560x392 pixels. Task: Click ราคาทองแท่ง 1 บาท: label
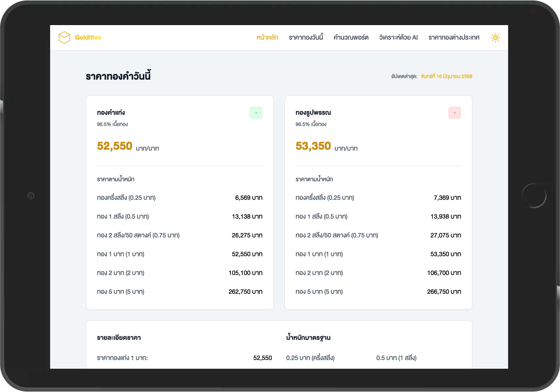[122, 358]
